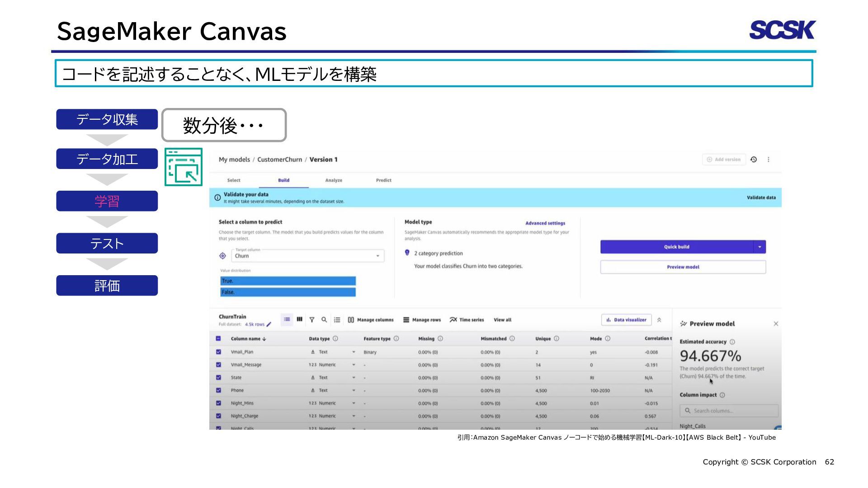Viewport: 868px width, 488px height.
Task: Uncheck the Phone column checkbox
Action: click(218, 390)
